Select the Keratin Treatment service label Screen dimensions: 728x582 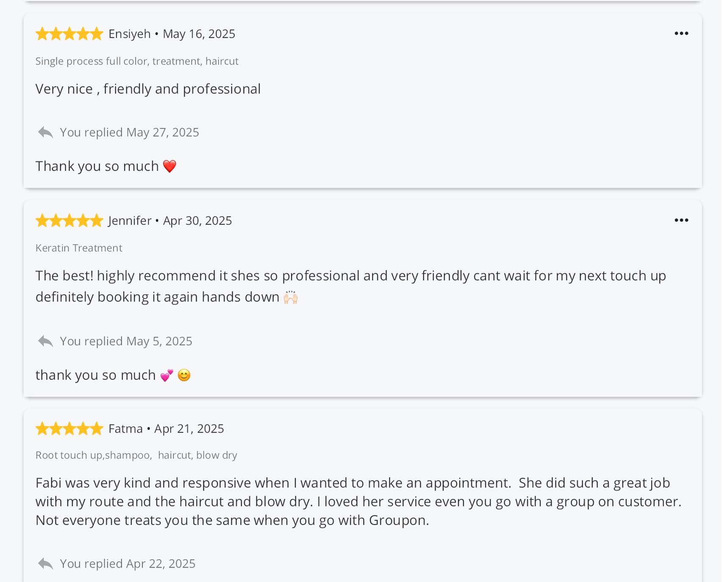coord(79,248)
